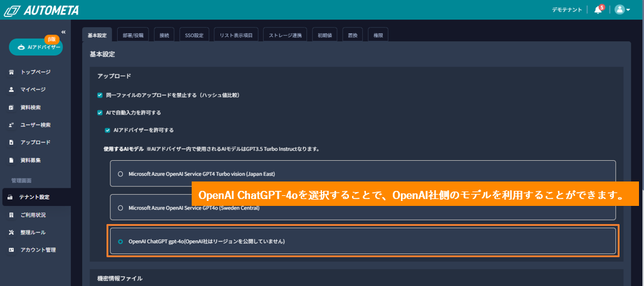Click the アップロード section heading
This screenshot has width=644, height=286.
tap(114, 76)
